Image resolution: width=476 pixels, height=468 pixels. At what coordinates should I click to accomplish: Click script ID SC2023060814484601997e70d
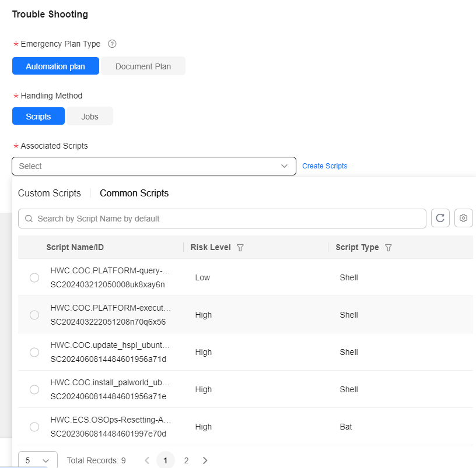click(108, 434)
